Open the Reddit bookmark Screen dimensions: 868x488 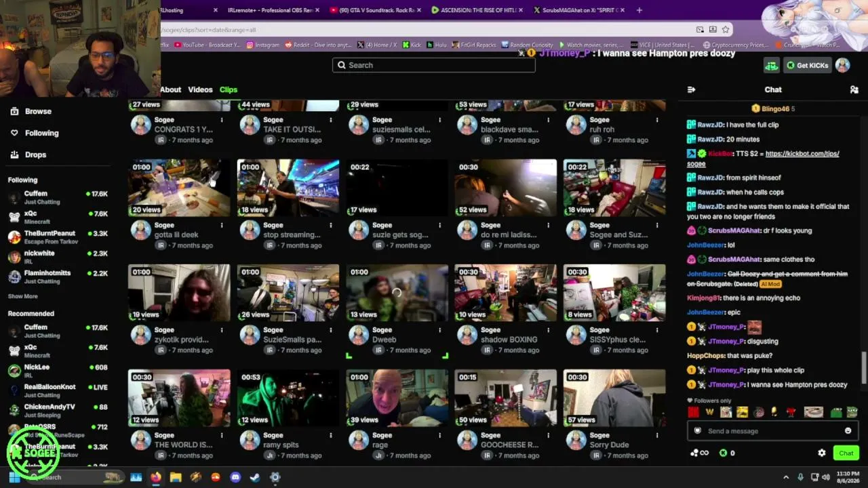[x=319, y=45]
